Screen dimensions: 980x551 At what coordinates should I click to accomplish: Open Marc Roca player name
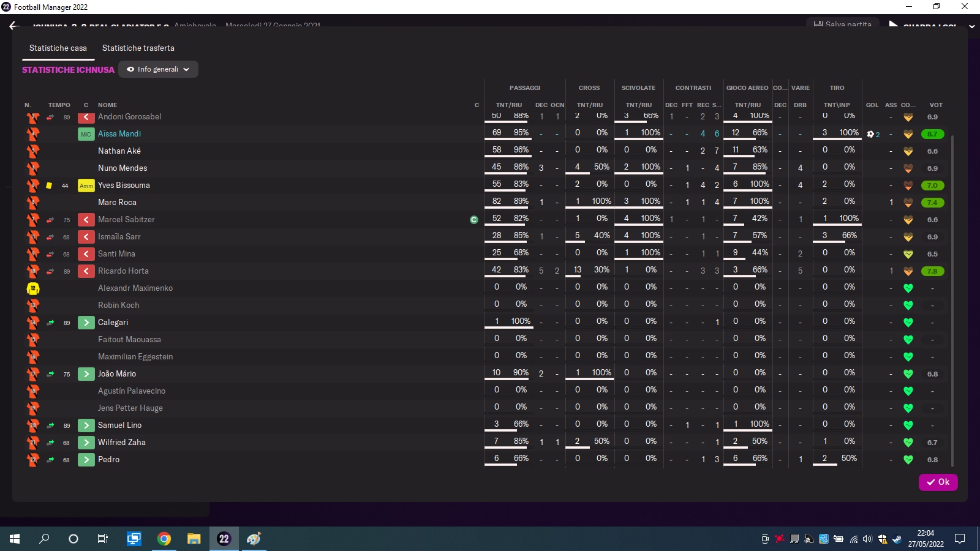click(117, 202)
